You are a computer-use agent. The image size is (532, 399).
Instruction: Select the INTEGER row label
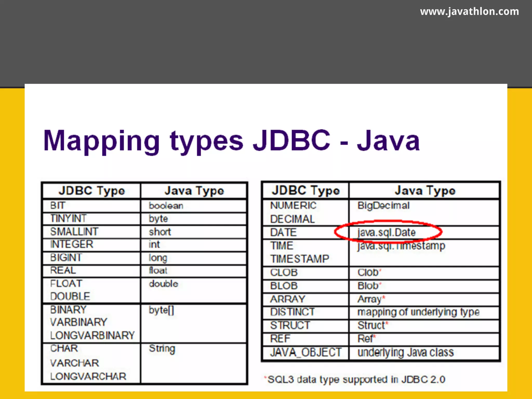72,244
